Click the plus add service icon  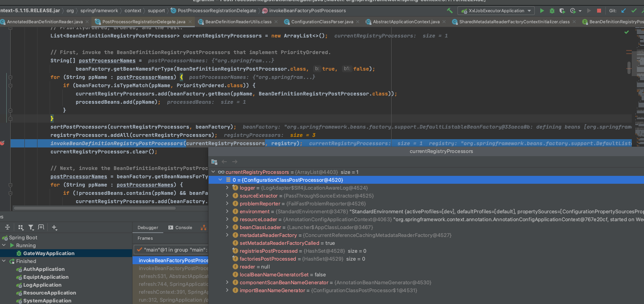[54, 228]
